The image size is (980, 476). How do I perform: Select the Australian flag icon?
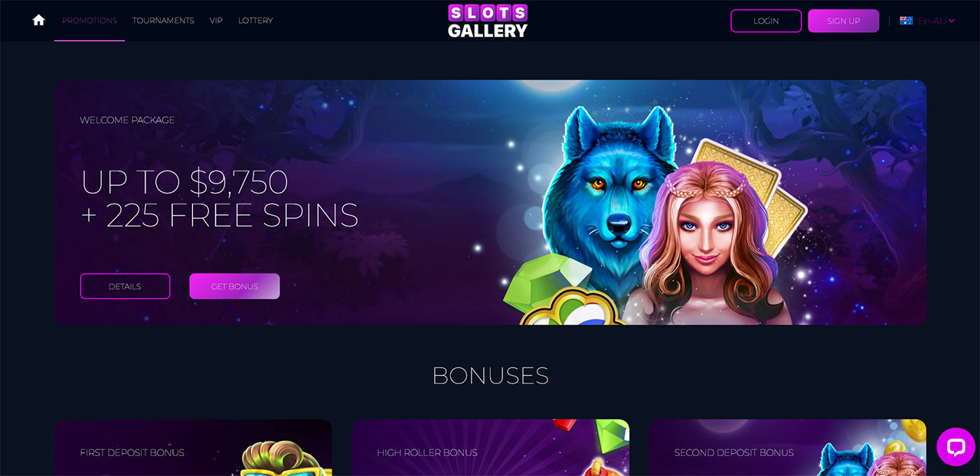pyautogui.click(x=906, y=21)
